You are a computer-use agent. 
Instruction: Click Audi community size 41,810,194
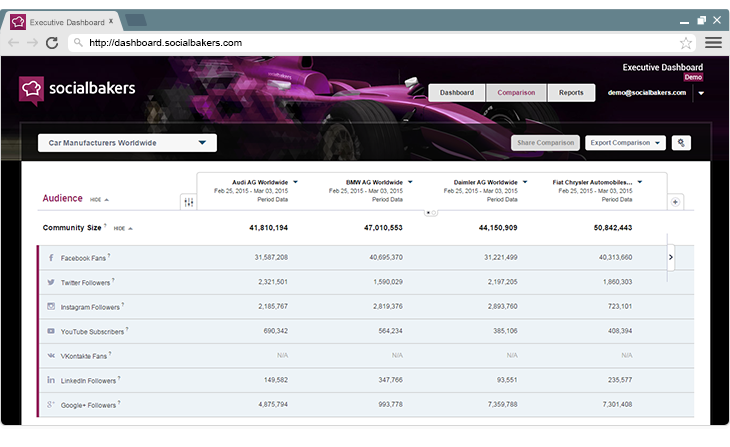(x=269, y=228)
